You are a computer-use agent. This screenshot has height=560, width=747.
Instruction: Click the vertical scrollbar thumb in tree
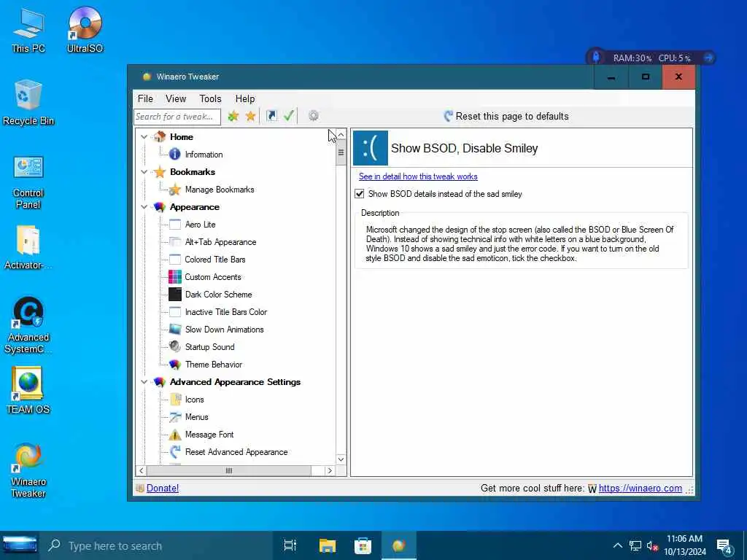click(341, 153)
